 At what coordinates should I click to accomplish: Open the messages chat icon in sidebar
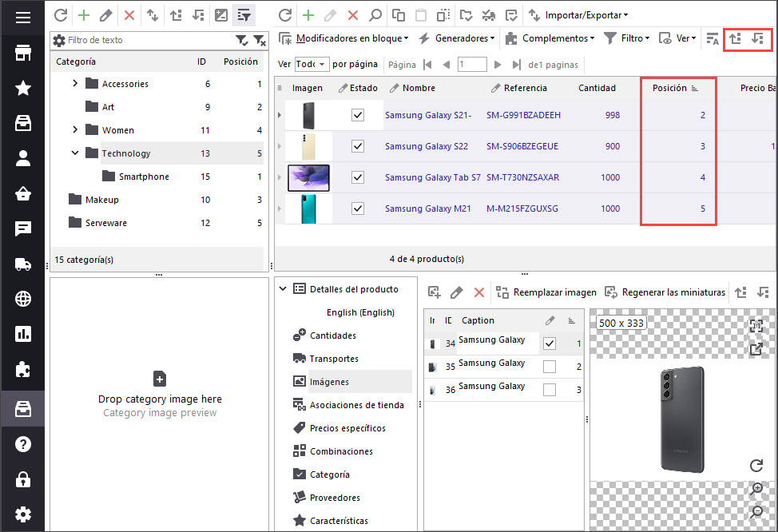coord(23,228)
